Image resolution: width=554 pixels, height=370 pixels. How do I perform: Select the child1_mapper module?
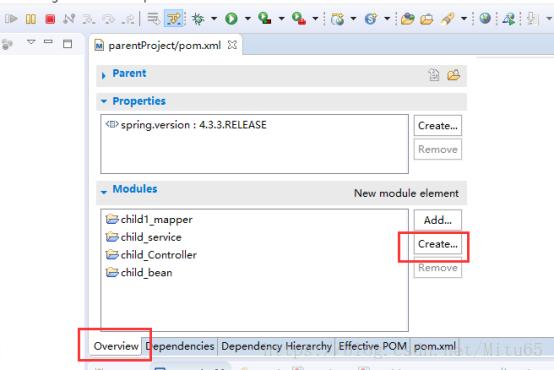tap(149, 219)
